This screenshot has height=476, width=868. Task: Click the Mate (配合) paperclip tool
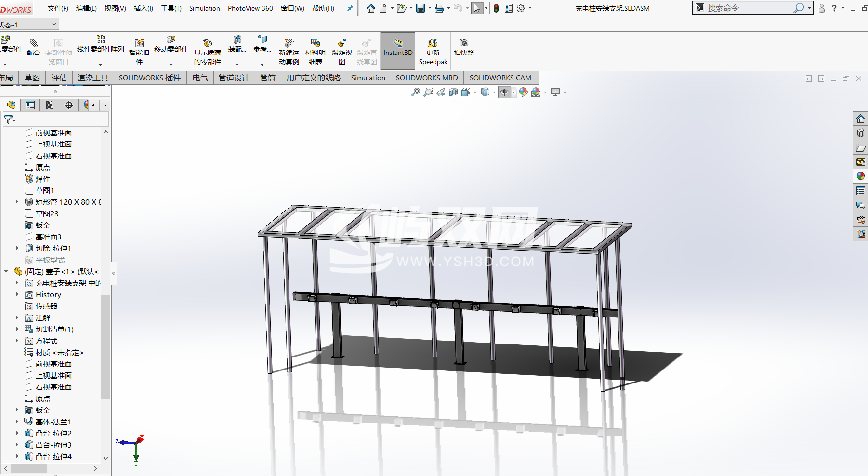[33, 47]
